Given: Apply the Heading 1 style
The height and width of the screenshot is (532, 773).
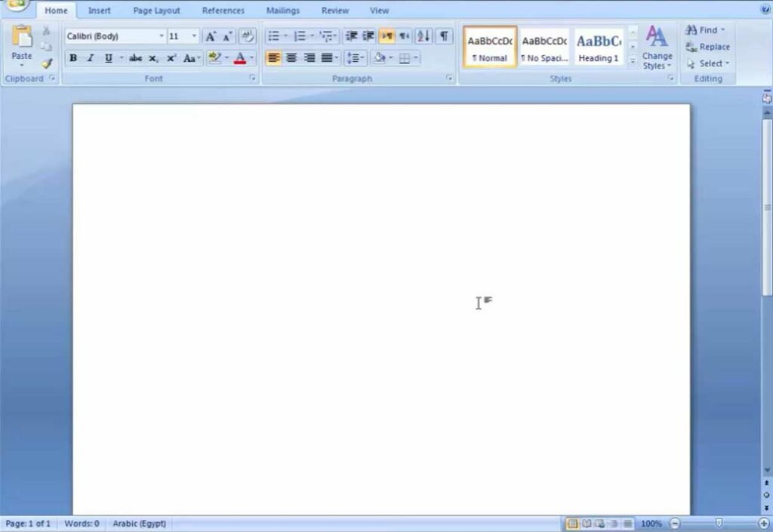Looking at the screenshot, I should tap(599, 48).
